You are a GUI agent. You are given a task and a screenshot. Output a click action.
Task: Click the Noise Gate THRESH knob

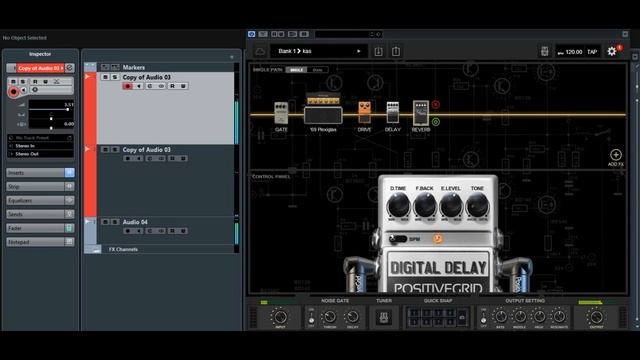click(330, 317)
